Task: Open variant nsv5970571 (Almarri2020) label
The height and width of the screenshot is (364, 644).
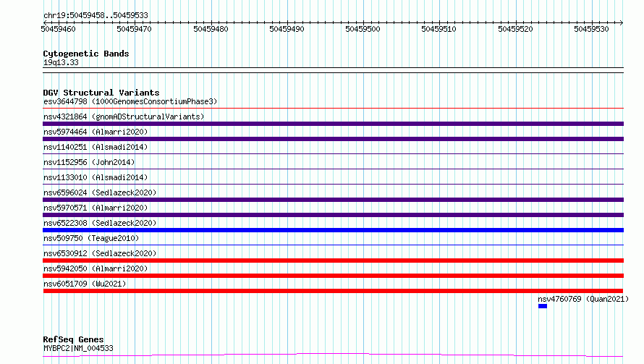Action: click(96, 208)
